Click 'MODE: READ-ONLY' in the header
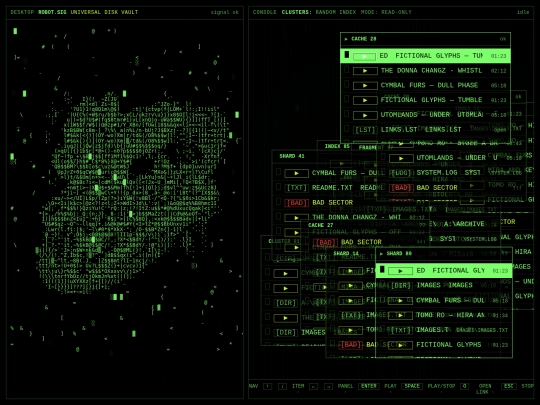Image resolution: width=540 pixels, height=405 pixels. (386, 12)
